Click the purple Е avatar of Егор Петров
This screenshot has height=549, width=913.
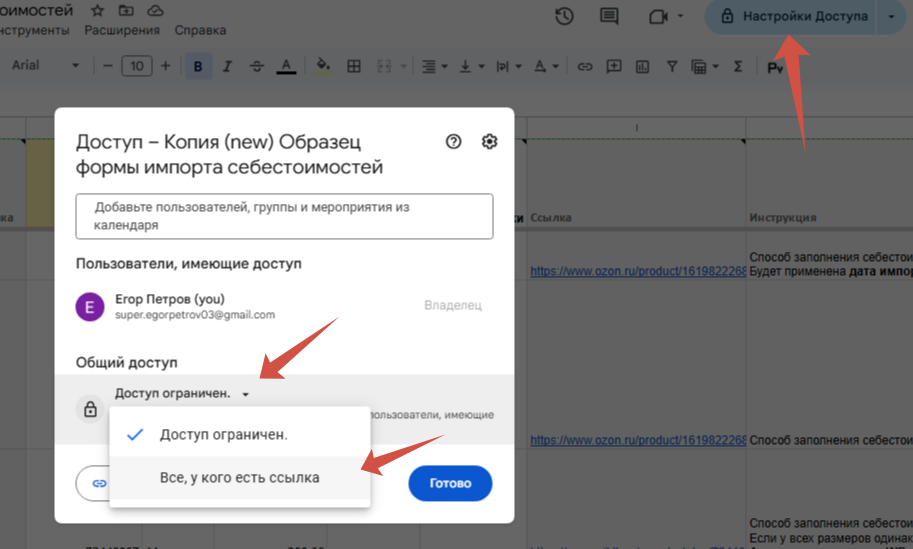(90, 307)
